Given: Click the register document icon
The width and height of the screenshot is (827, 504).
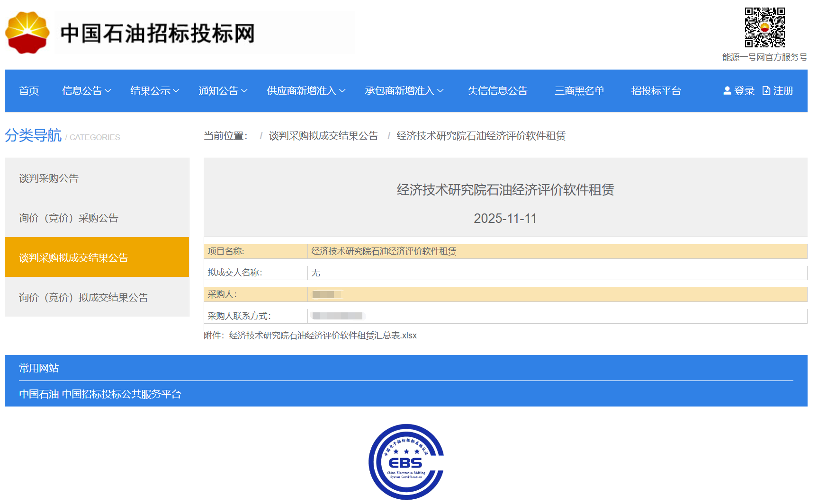Looking at the screenshot, I should click(x=766, y=91).
